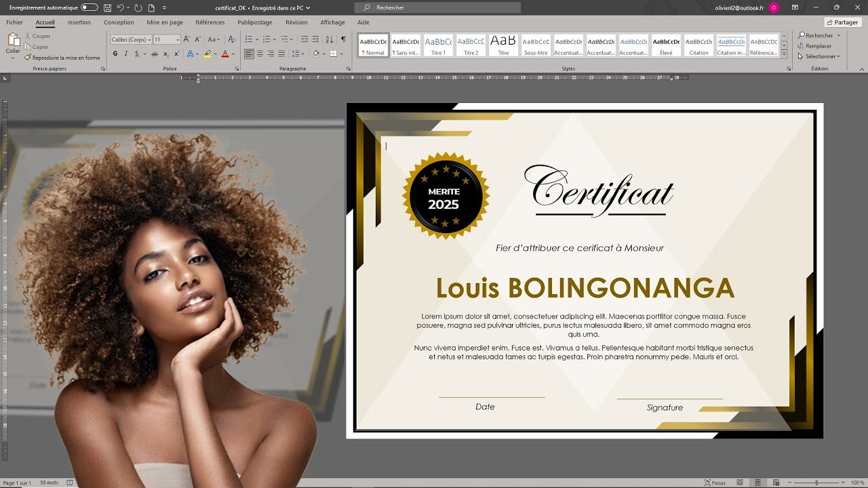Click the Copier button in clipboard group
868x488 pixels.
coord(37,47)
